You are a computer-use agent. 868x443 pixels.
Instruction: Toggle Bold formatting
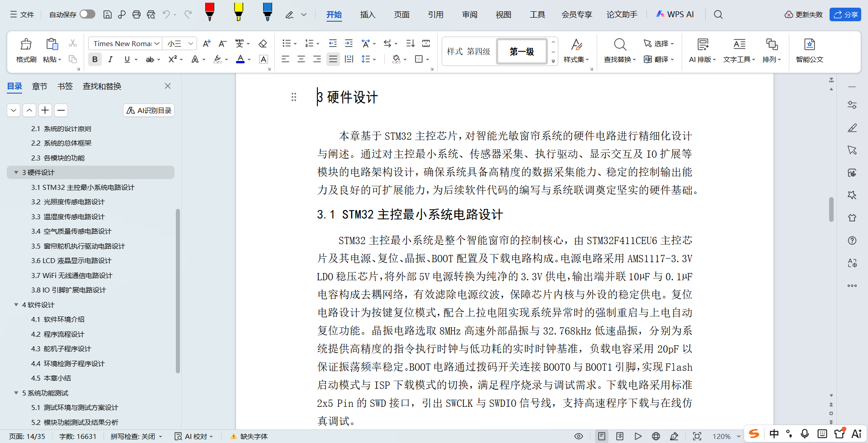click(x=94, y=59)
